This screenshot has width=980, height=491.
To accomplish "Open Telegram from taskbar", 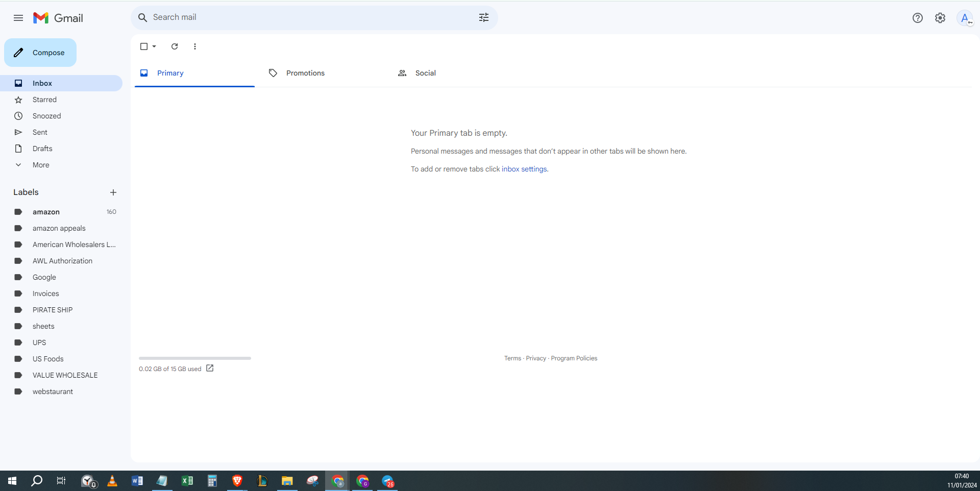I will tap(388, 481).
